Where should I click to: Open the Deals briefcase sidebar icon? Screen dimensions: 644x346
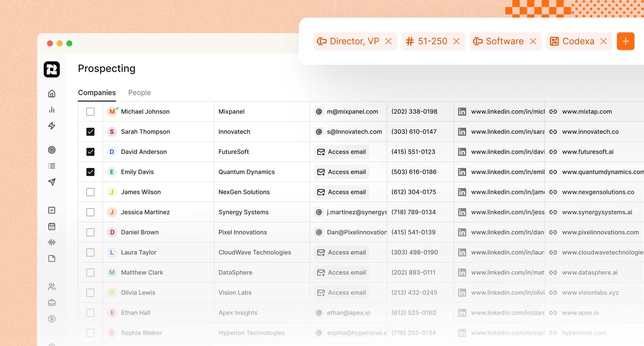point(51,303)
